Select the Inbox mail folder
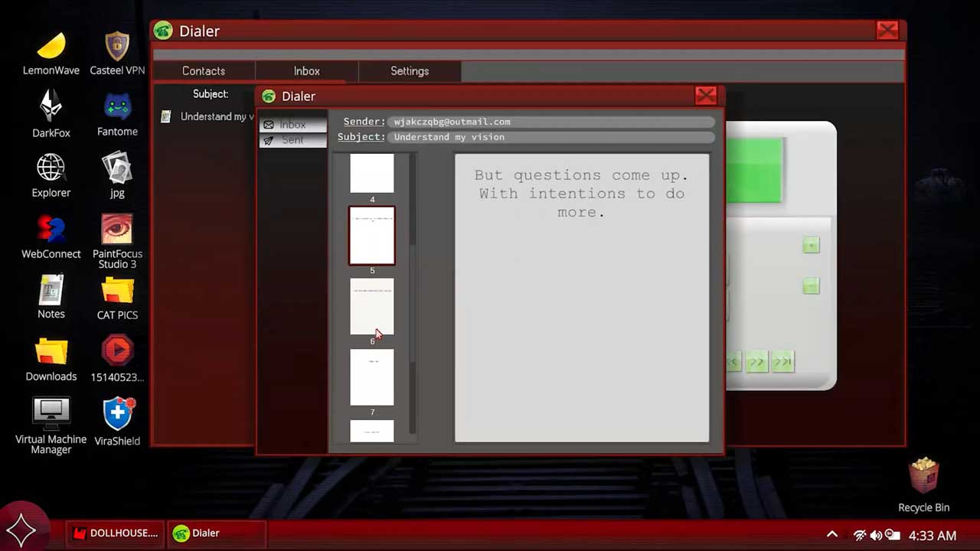This screenshot has width=980, height=551. pyautogui.click(x=292, y=125)
